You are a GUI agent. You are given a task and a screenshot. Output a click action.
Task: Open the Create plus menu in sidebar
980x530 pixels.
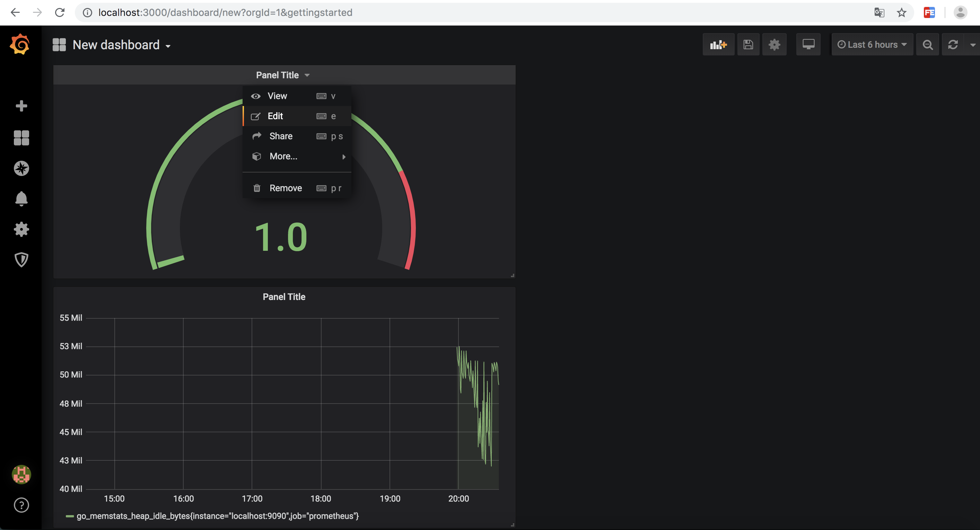pyautogui.click(x=21, y=106)
